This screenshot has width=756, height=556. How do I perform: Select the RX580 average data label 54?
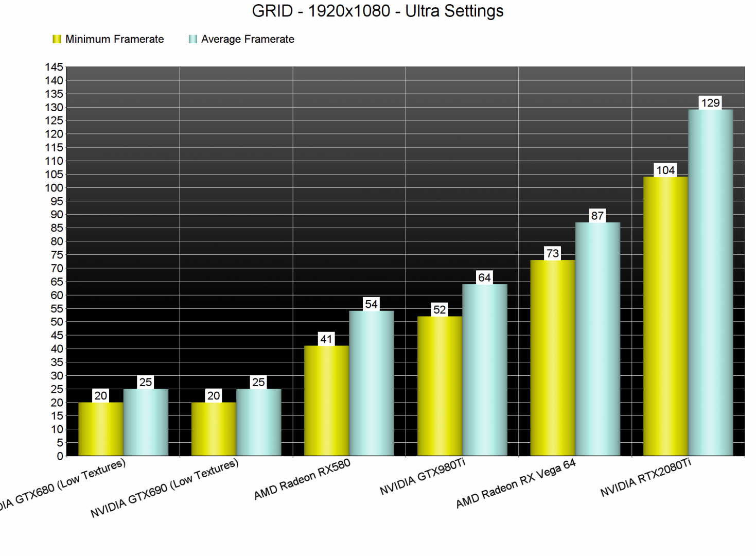tap(371, 304)
